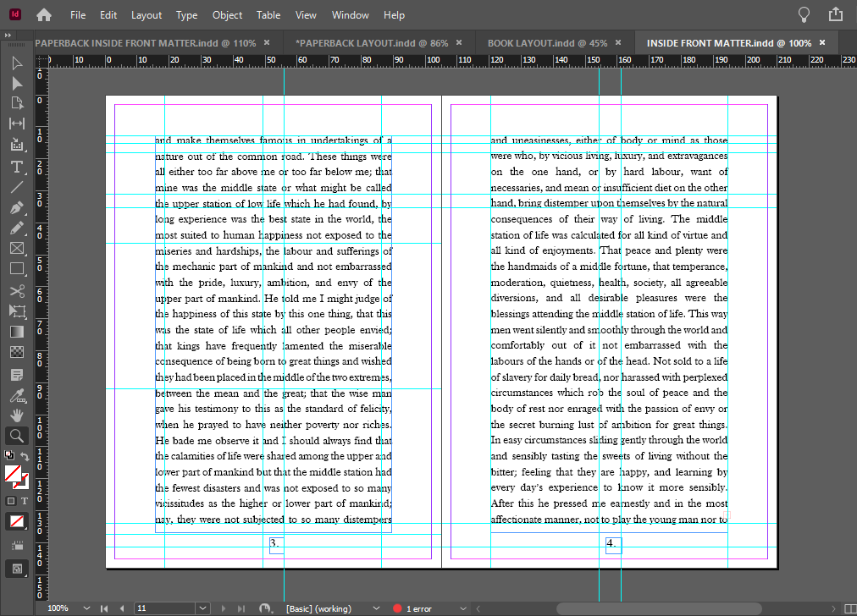
Task: Select the Rectangle Frame tool
Action: pos(16,249)
